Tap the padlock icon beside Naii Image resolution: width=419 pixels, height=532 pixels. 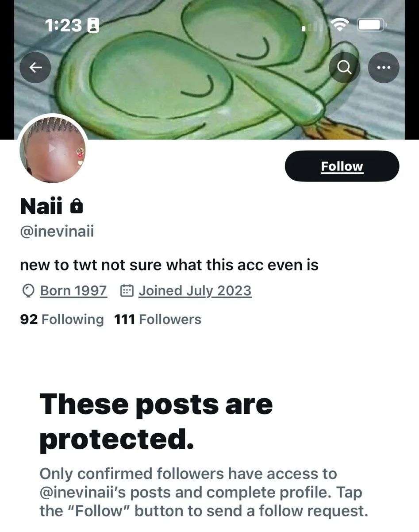pyautogui.click(x=77, y=206)
